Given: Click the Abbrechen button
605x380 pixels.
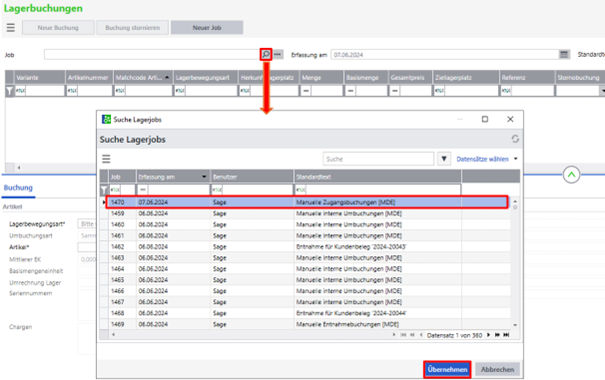Looking at the screenshot, I should click(497, 370).
